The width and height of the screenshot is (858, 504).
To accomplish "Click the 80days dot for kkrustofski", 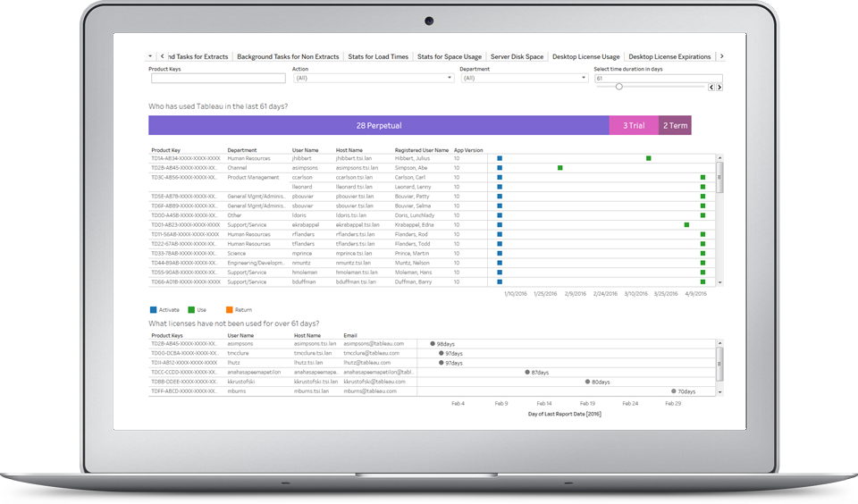I will coord(587,382).
